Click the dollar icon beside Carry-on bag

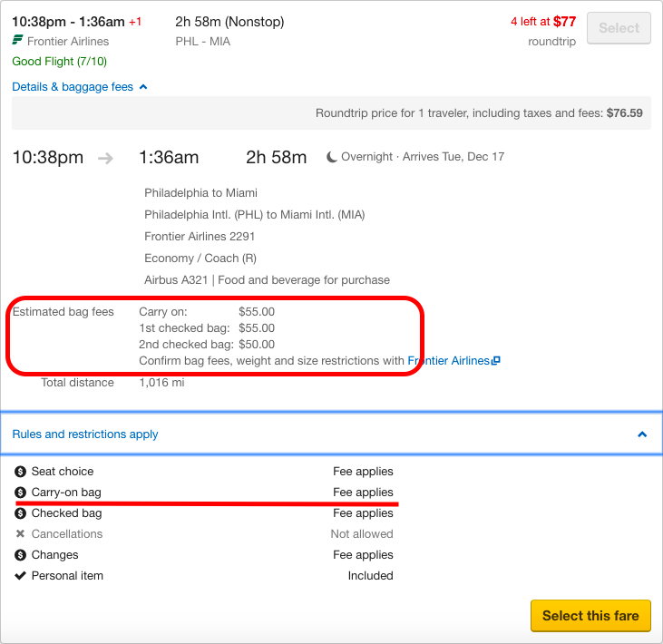pyautogui.click(x=20, y=493)
